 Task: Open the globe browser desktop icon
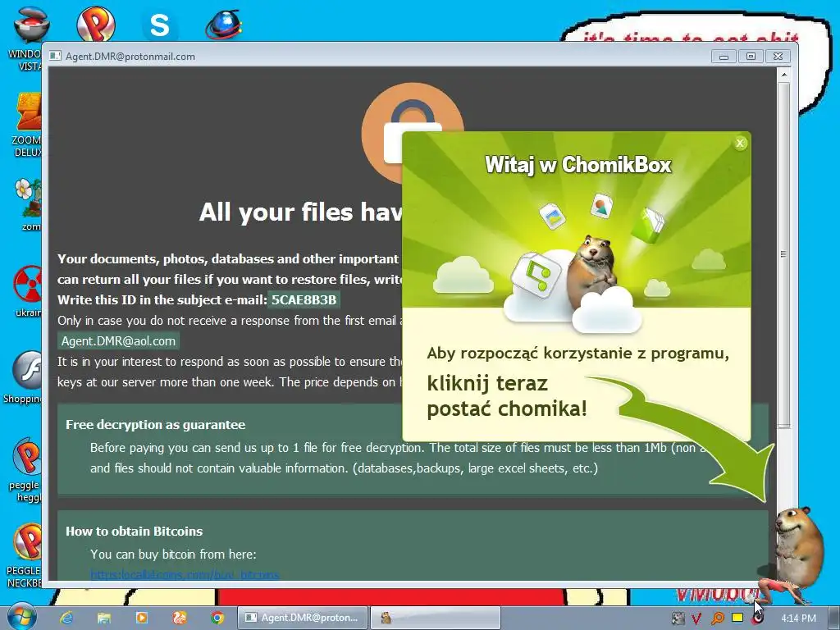click(x=223, y=25)
